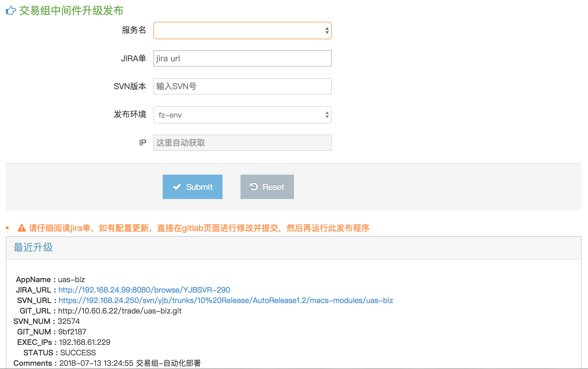Viewport: 588px width, 369px height.
Task: Click the 最近升级 panel heading
Action: coord(33,248)
